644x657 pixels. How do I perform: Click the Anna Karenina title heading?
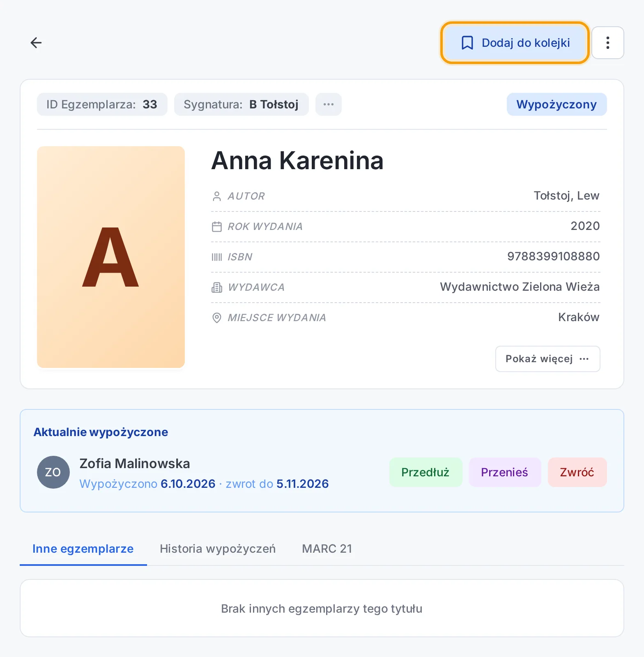click(297, 161)
